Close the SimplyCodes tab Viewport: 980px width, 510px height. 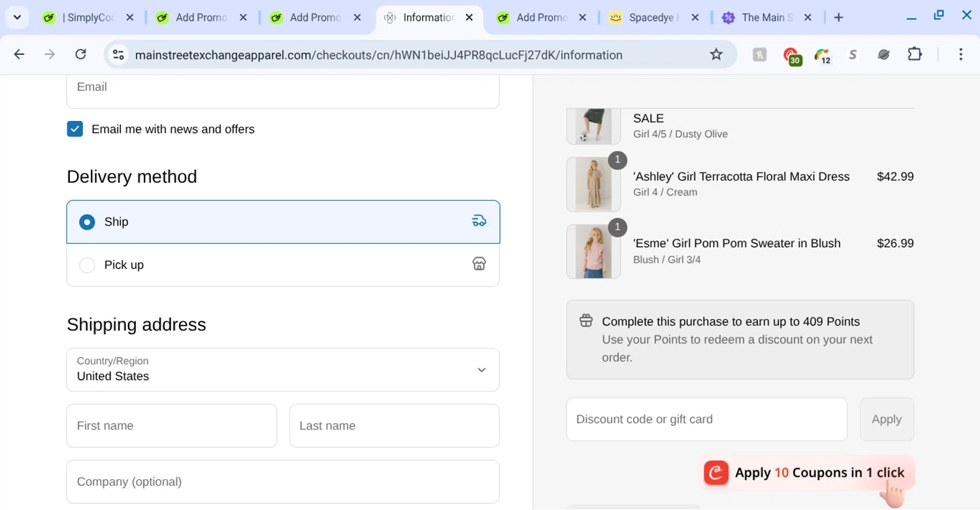click(130, 18)
